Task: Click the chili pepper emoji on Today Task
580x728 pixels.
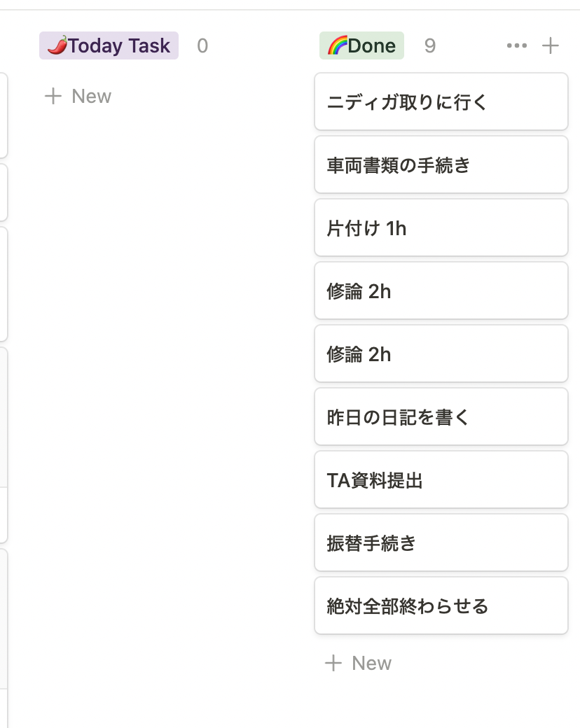Action: [57, 46]
